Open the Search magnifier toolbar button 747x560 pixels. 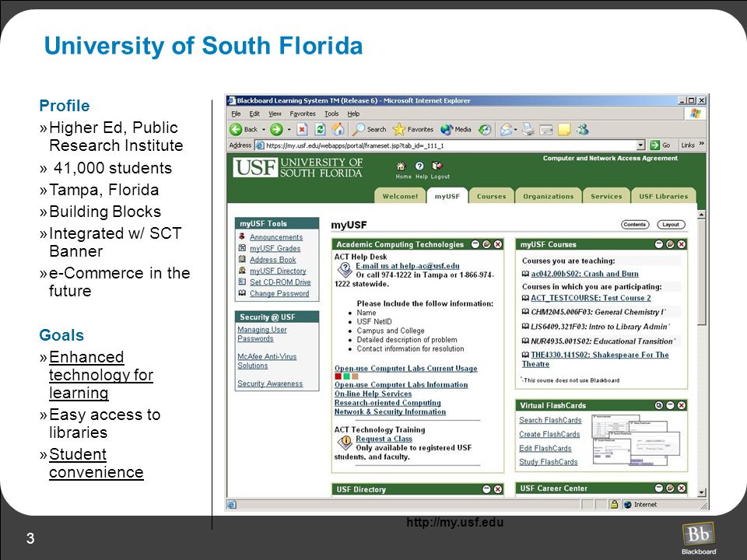click(369, 129)
